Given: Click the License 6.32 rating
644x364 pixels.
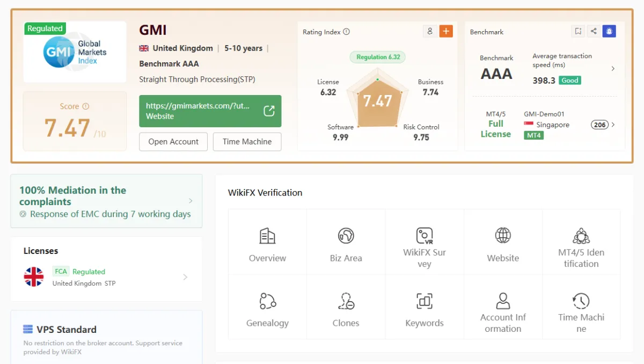Looking at the screenshot, I should [x=328, y=88].
